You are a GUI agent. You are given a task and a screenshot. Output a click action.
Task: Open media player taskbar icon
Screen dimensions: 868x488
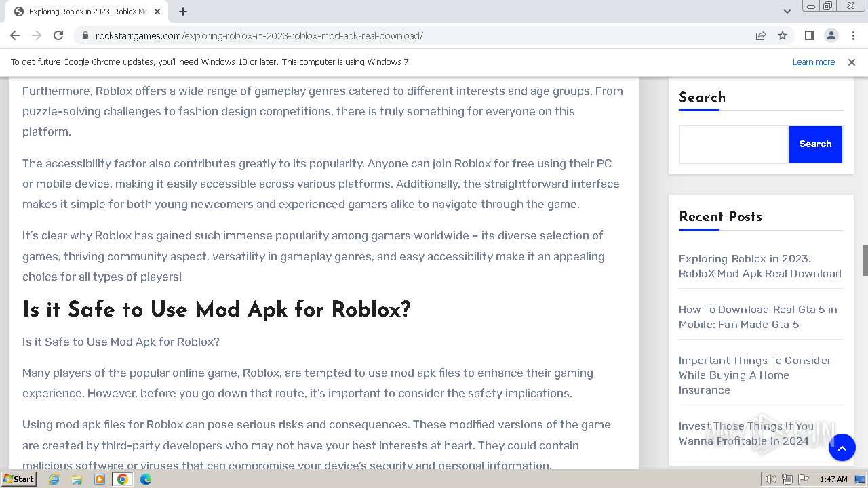(100, 479)
